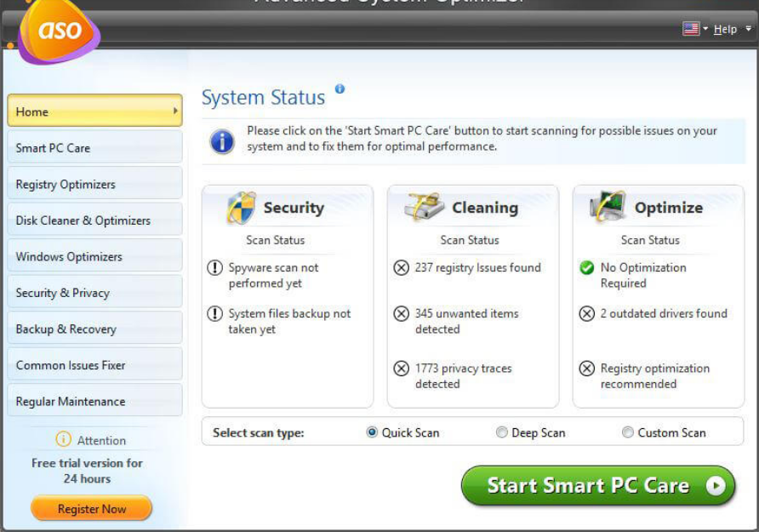The height and width of the screenshot is (532, 759).
Task: Open the language dropdown arrow beside the flag
Action: 705,29
